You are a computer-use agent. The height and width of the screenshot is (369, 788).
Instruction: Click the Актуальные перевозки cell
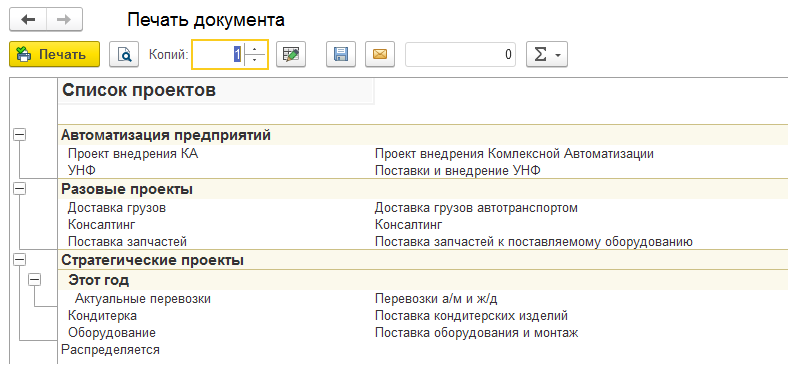pyautogui.click(x=143, y=299)
